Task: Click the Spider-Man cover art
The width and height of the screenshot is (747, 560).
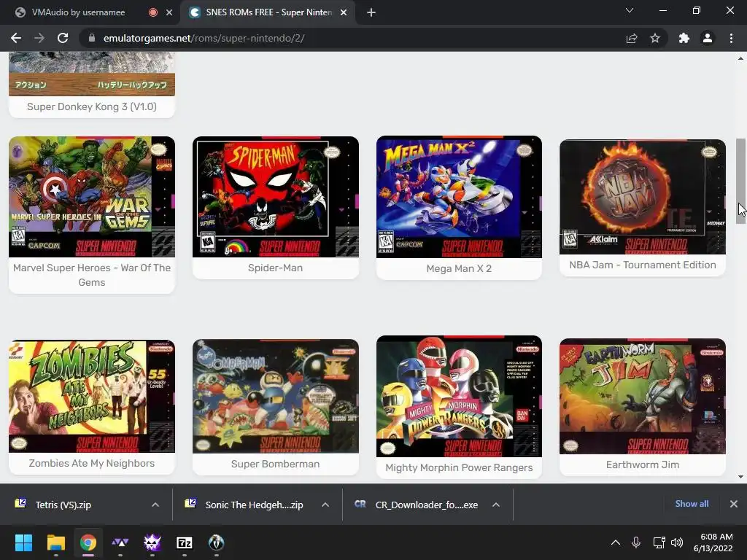Action: [275, 197]
